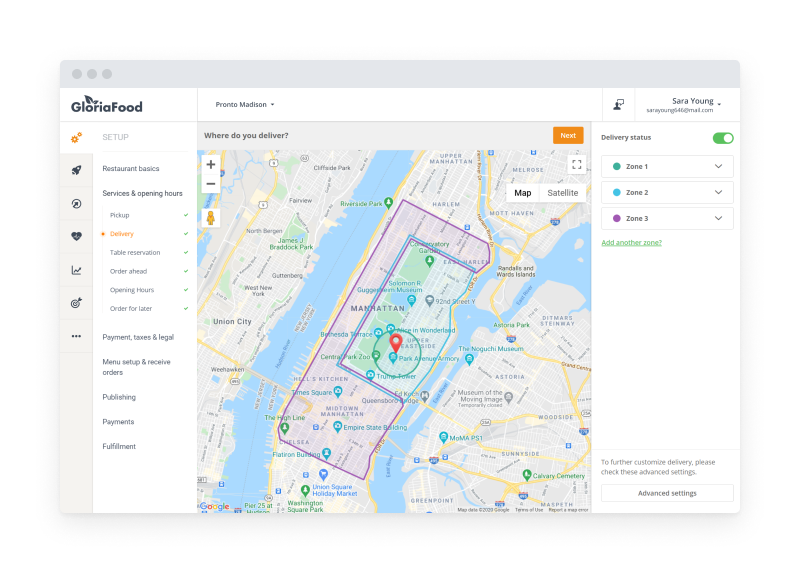Click the Order for later checkmark

click(x=186, y=308)
